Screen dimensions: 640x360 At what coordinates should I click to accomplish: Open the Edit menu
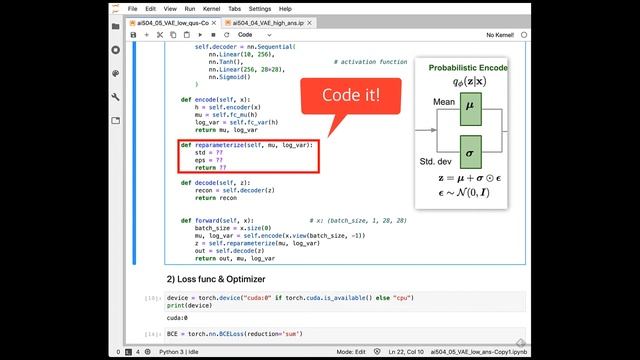click(x=150, y=9)
